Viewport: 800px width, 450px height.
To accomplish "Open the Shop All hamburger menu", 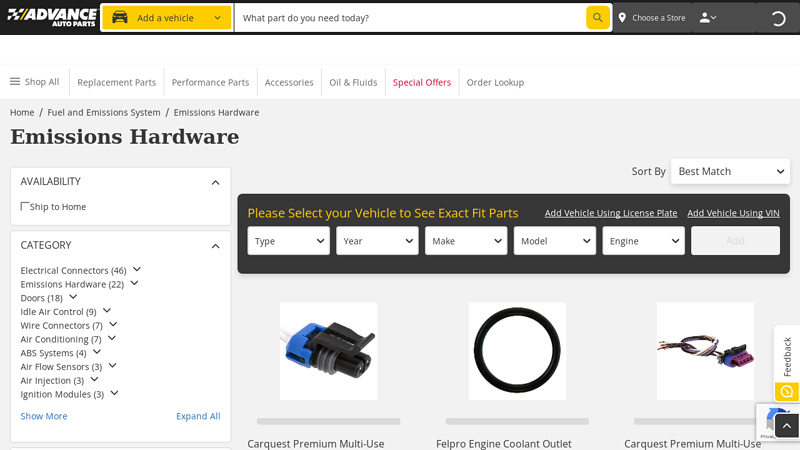I will 35,82.
